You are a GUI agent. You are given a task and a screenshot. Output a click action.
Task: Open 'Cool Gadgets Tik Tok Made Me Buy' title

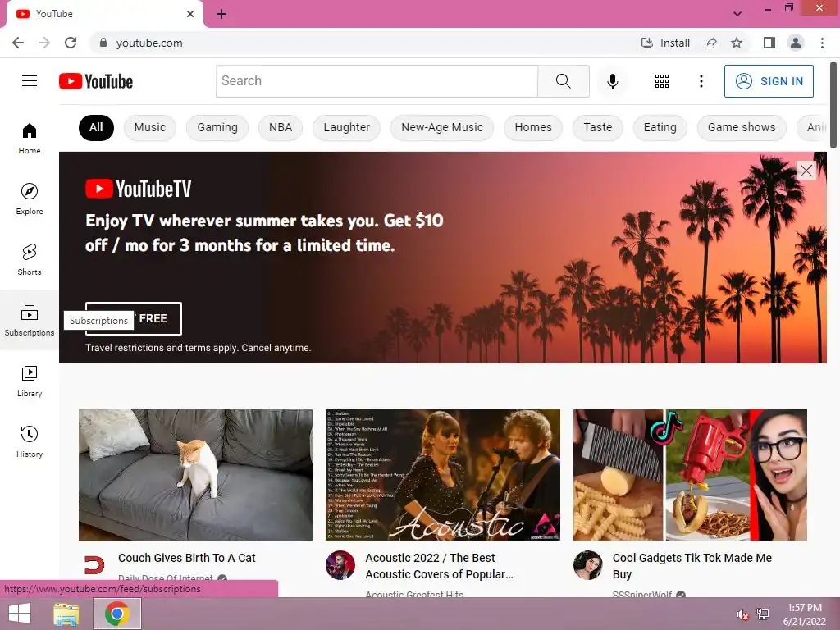pyautogui.click(x=692, y=566)
